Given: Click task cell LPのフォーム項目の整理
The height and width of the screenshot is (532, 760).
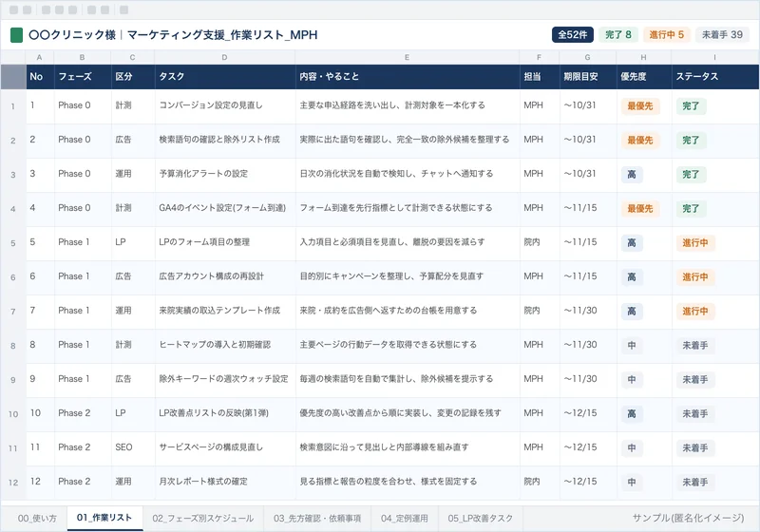Looking at the screenshot, I should pos(225,242).
